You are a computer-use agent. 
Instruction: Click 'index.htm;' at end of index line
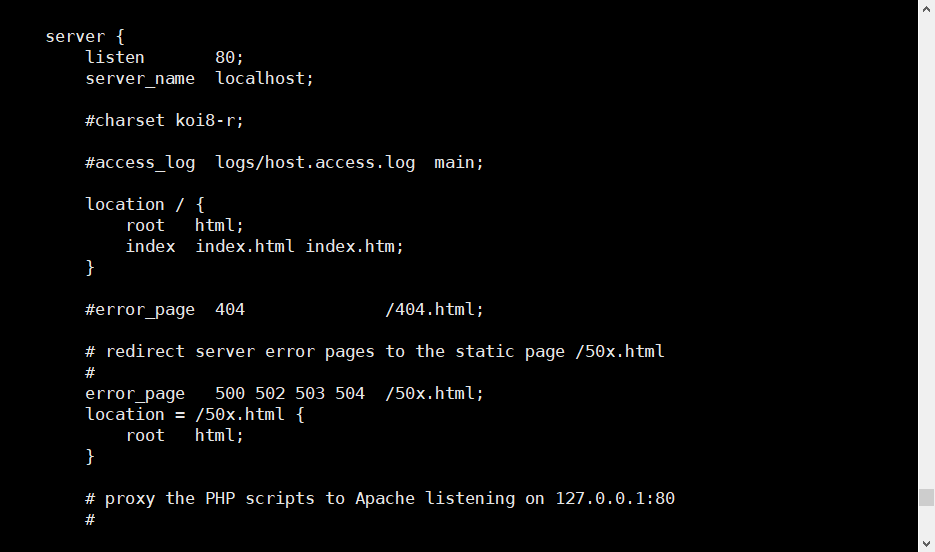(x=354, y=246)
